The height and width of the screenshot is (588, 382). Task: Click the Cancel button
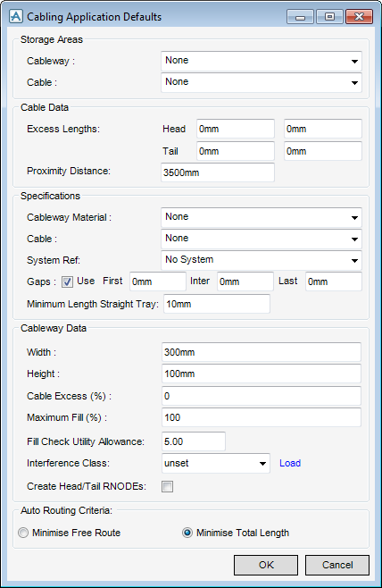(x=337, y=565)
